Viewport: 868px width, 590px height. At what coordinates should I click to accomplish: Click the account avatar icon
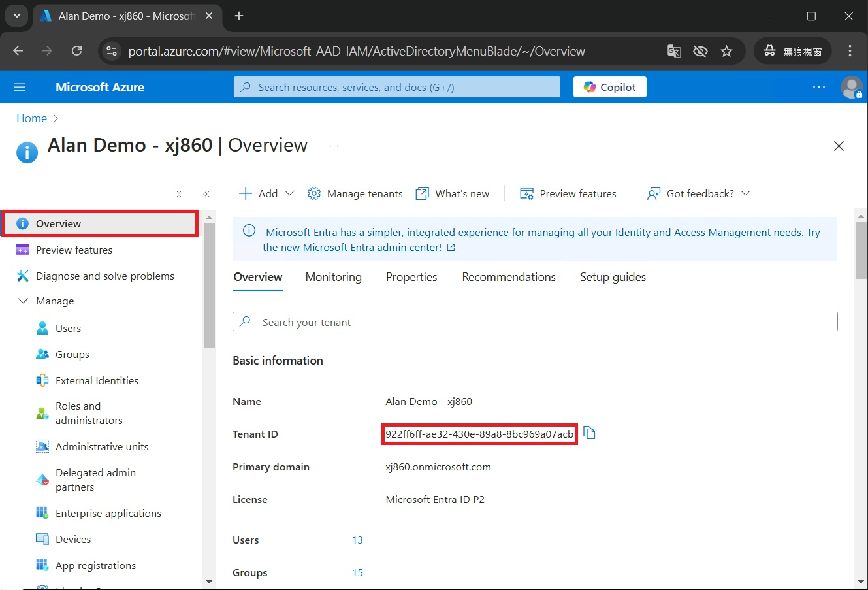click(851, 87)
